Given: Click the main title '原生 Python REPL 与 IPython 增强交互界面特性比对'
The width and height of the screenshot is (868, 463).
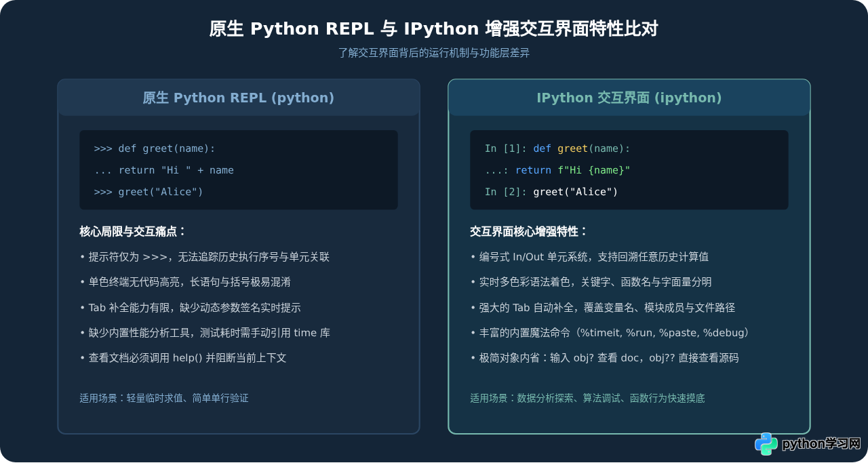Looking at the screenshot, I should (x=434, y=29).
